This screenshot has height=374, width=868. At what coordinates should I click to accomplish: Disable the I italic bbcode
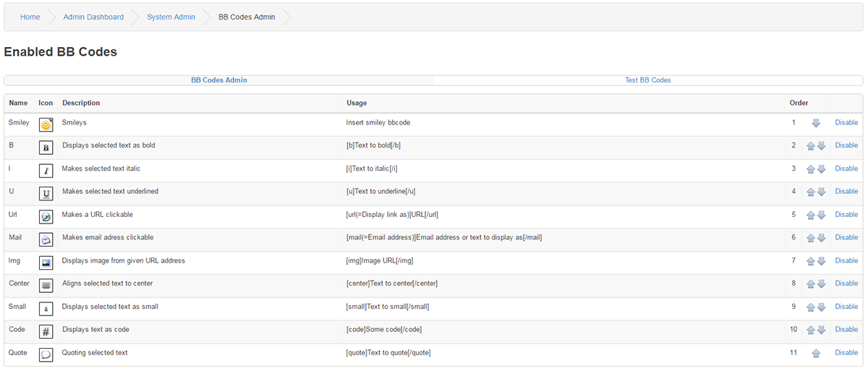(846, 169)
